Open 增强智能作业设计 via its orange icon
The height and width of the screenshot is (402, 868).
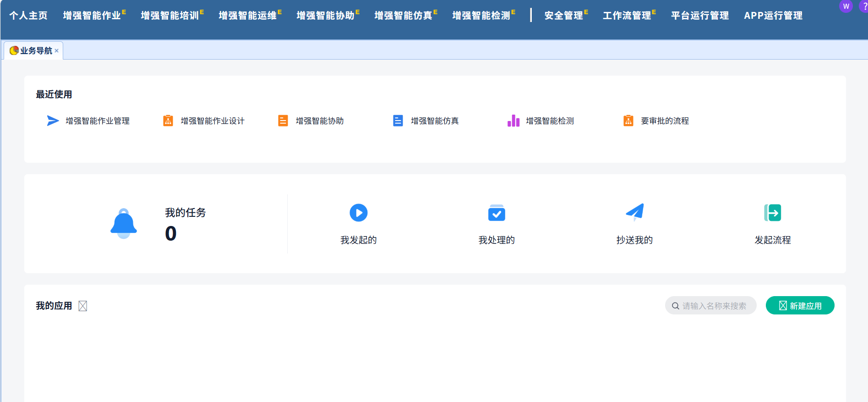coord(168,121)
